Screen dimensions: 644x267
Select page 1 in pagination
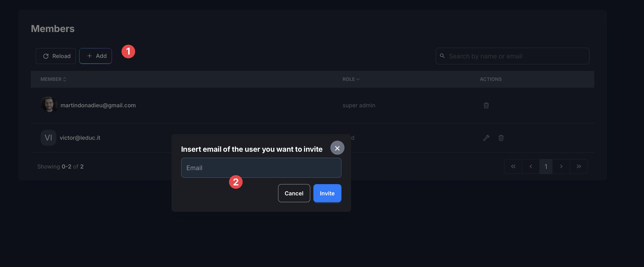(546, 166)
